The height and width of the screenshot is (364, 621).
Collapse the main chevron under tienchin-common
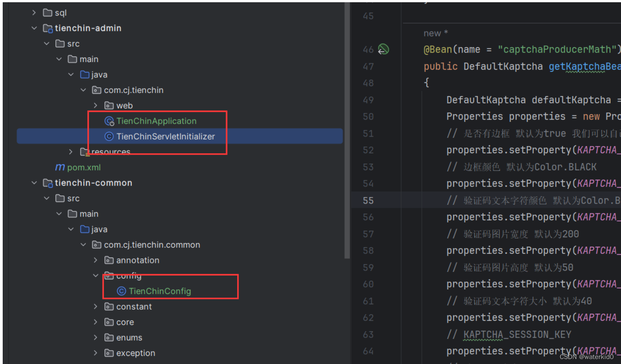point(59,214)
